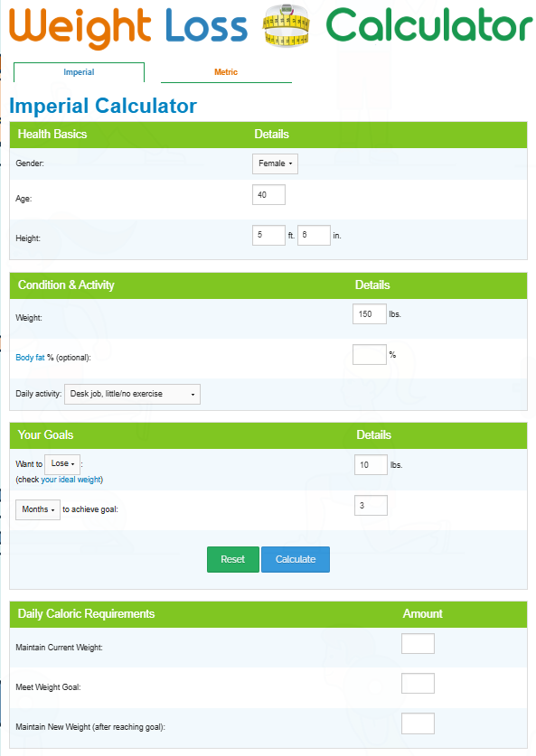The width and height of the screenshot is (536, 756).
Task: Switch to the Metric tab
Action: (x=226, y=72)
